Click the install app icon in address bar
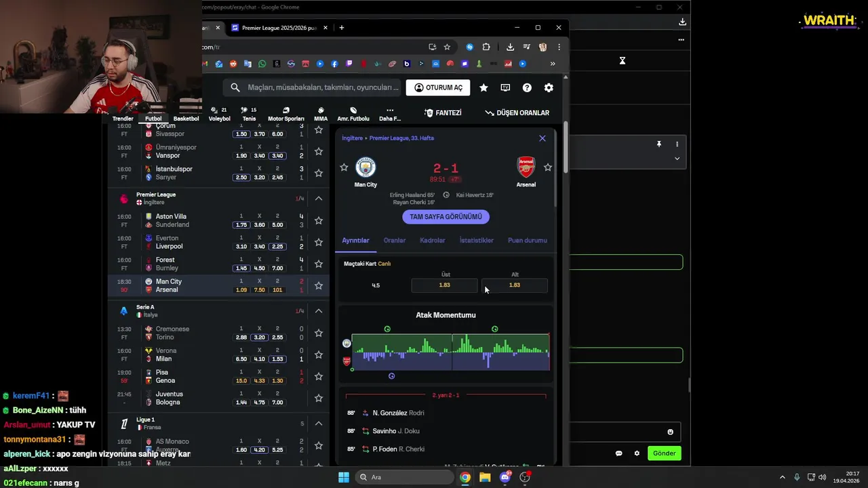868x488 pixels. tap(432, 47)
